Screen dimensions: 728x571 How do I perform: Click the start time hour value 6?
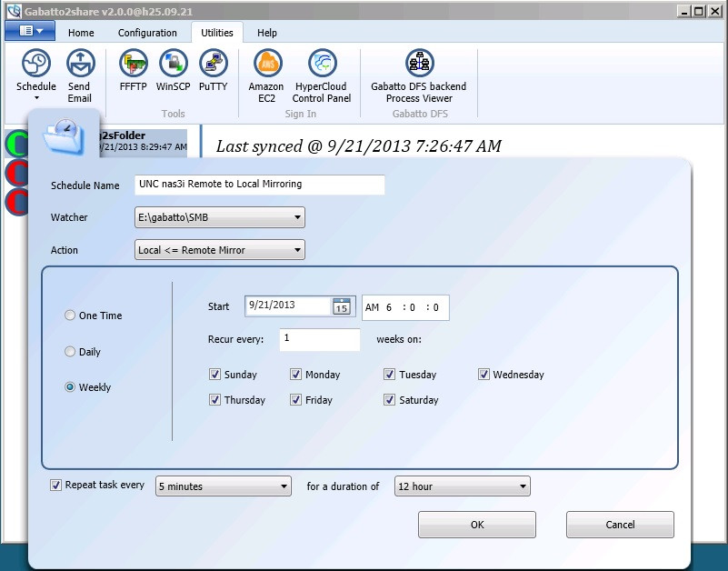pyautogui.click(x=389, y=307)
